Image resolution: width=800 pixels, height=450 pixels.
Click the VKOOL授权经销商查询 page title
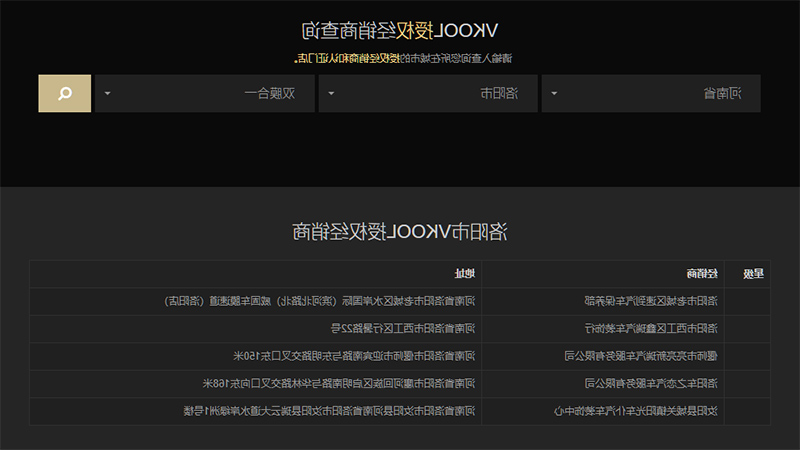point(399,31)
